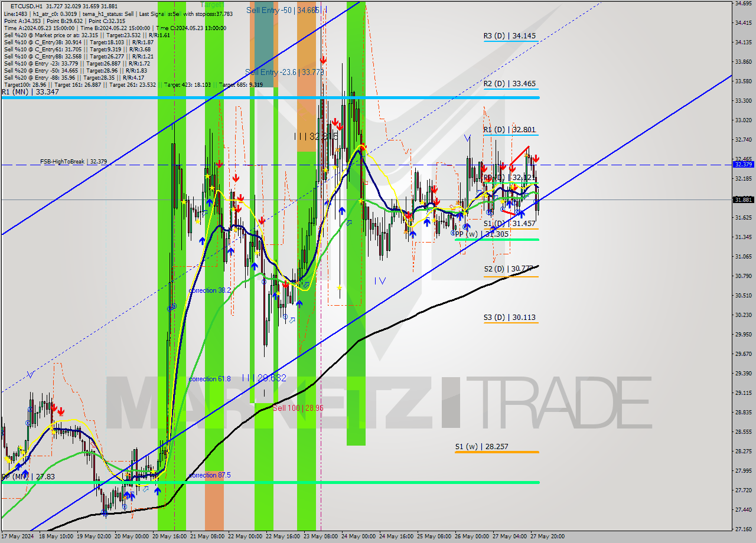Click the '25 May 08:00' time label
Viewport: 756px width, 543px height.
[434, 537]
